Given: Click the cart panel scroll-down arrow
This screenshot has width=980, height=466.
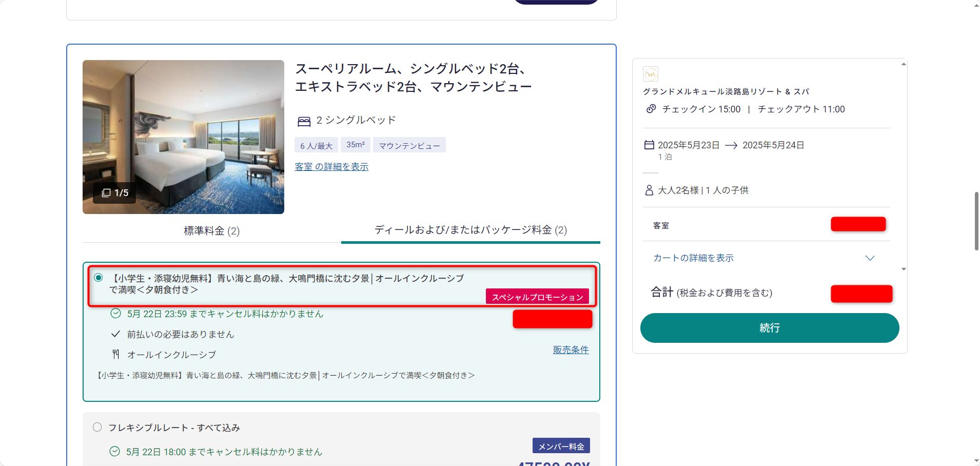Looking at the screenshot, I should pos(904,269).
